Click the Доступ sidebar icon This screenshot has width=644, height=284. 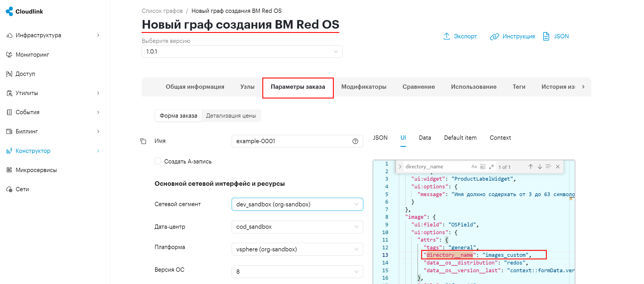9,74
